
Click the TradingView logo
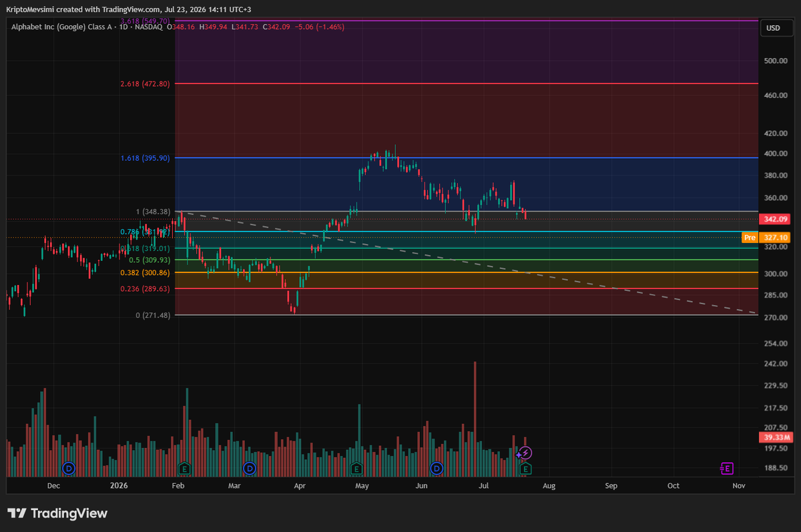(x=57, y=513)
